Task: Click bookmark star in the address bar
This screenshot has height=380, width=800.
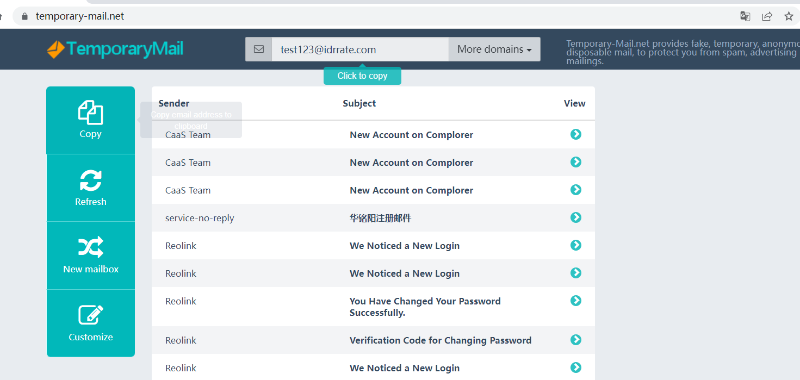Action: [x=789, y=16]
